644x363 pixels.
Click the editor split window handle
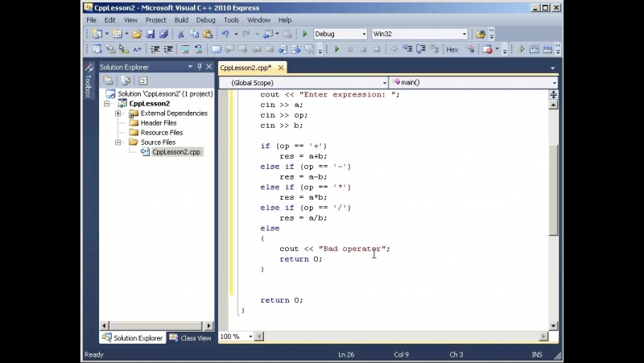tap(553, 95)
